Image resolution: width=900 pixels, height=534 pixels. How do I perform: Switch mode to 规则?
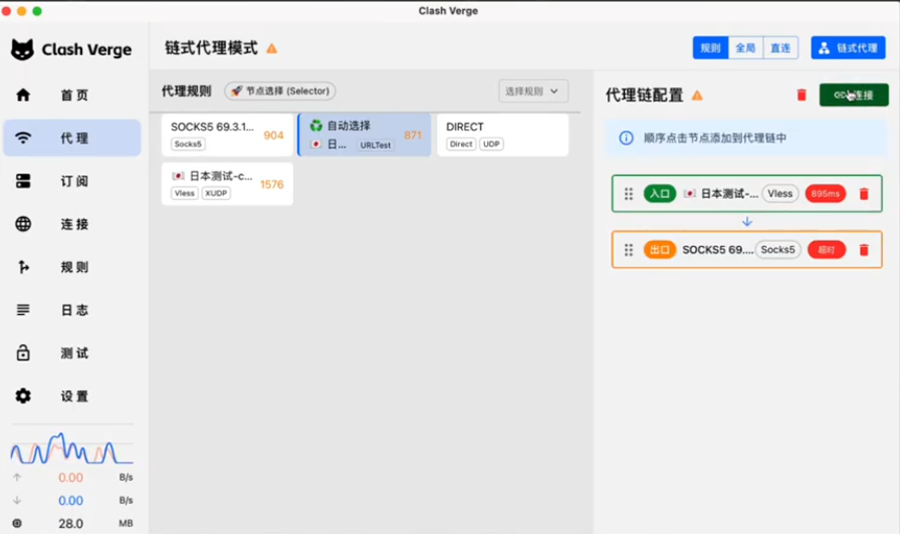pyautogui.click(x=711, y=48)
